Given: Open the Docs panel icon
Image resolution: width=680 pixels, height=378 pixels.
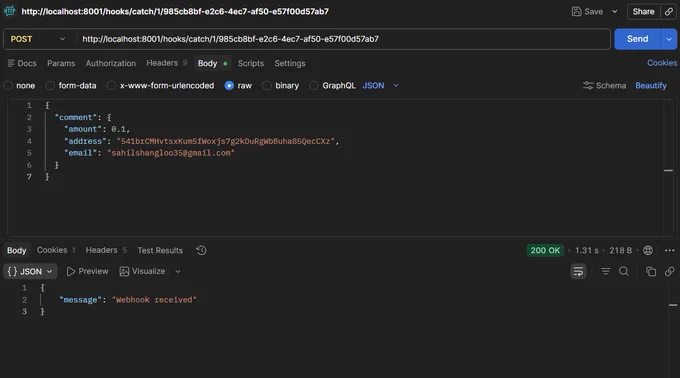Looking at the screenshot, I should pos(11,63).
